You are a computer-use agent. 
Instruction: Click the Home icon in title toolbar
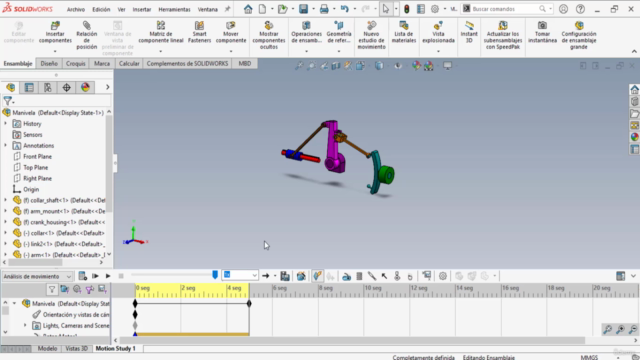pyautogui.click(x=248, y=9)
